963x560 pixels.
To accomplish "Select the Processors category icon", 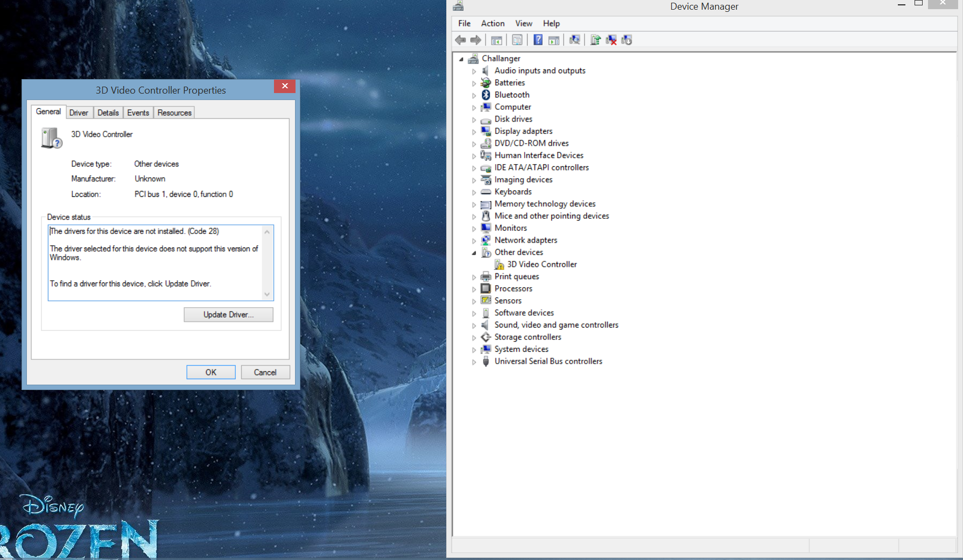I will pos(486,288).
